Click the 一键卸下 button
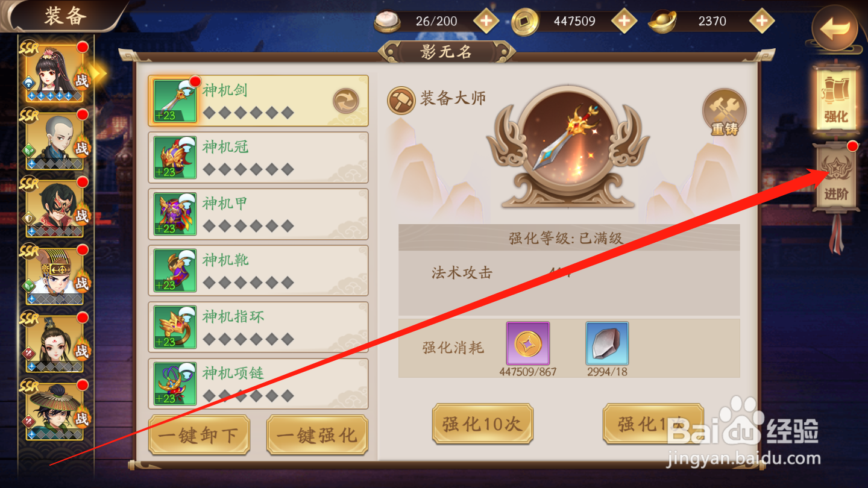 [199, 434]
